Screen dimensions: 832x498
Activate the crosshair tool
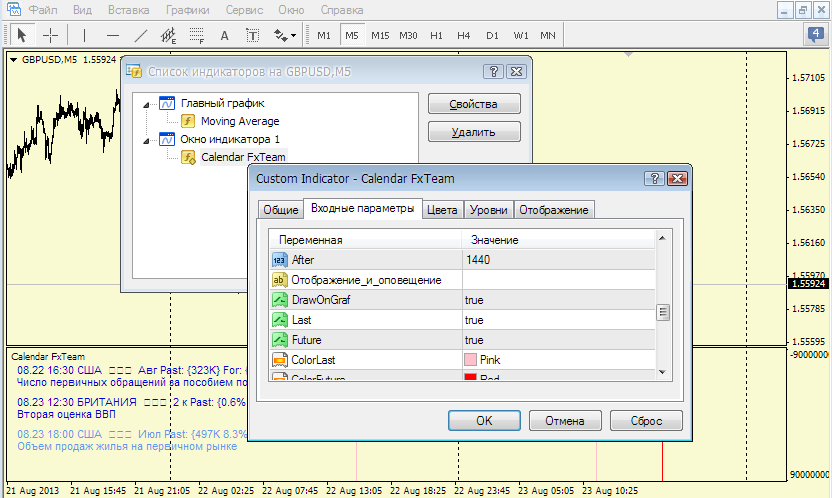[x=49, y=35]
